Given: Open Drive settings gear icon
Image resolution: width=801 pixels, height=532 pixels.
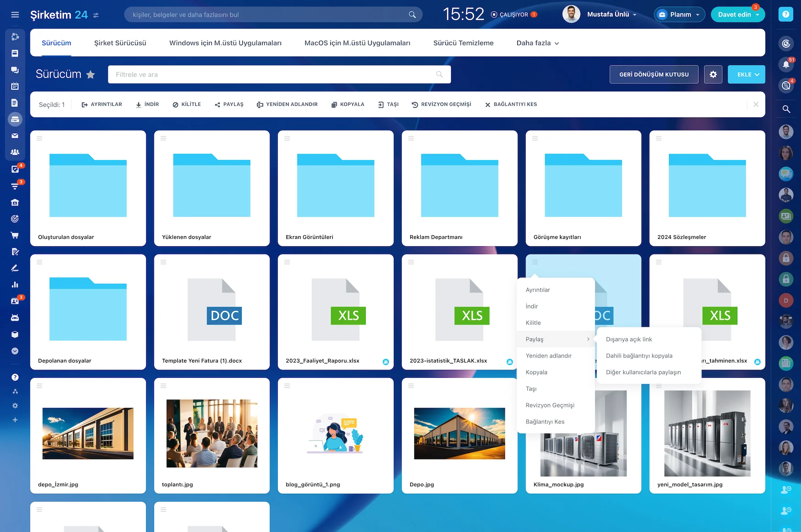Looking at the screenshot, I should coord(713,74).
